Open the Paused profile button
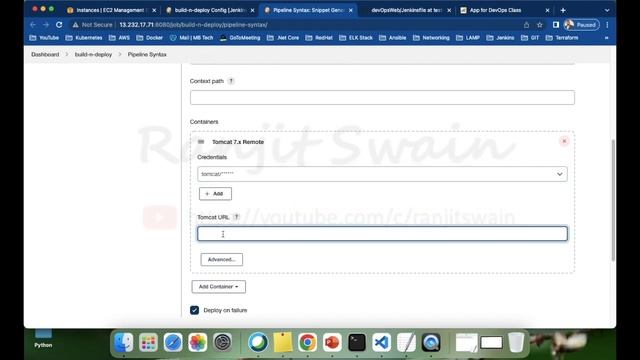The image size is (640, 360). [582, 25]
